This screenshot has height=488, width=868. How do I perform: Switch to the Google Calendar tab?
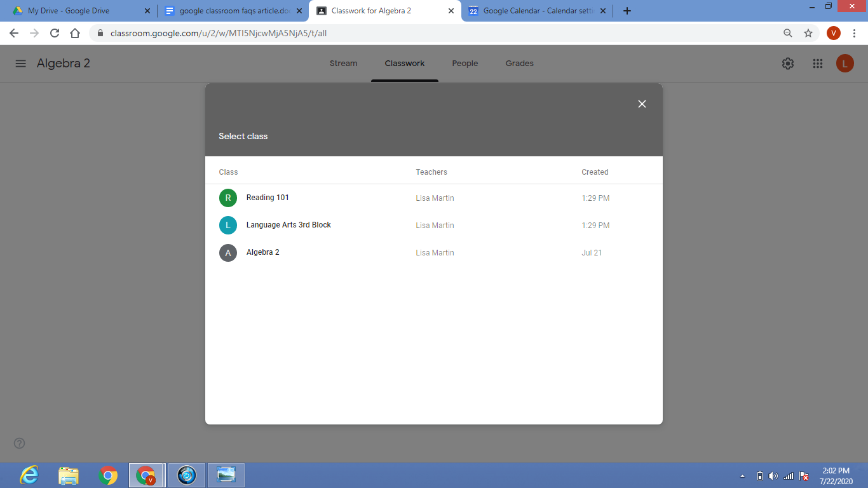click(538, 11)
